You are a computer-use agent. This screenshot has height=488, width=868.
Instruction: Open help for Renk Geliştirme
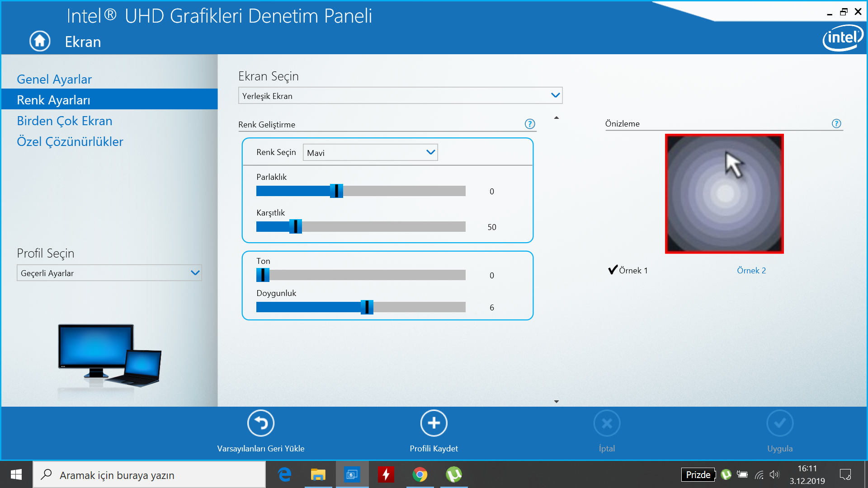[530, 124]
